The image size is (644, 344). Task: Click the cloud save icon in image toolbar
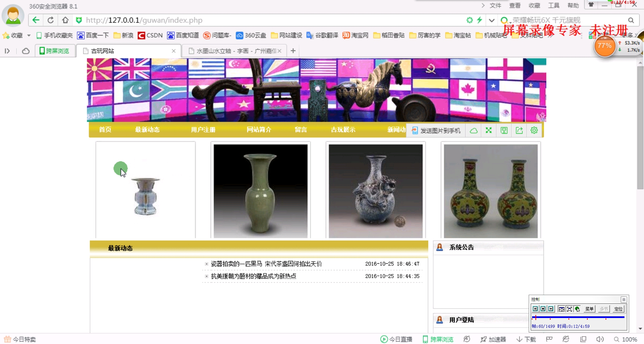click(x=474, y=131)
